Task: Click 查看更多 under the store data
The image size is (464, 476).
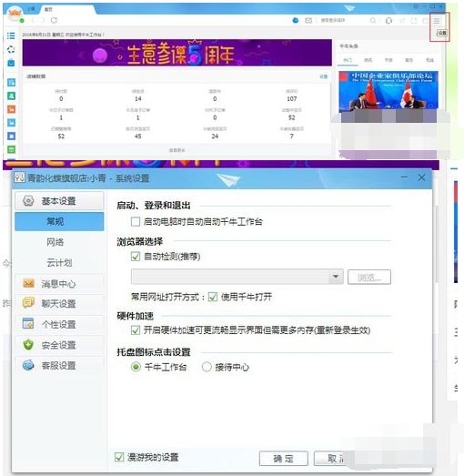Action: click(177, 150)
